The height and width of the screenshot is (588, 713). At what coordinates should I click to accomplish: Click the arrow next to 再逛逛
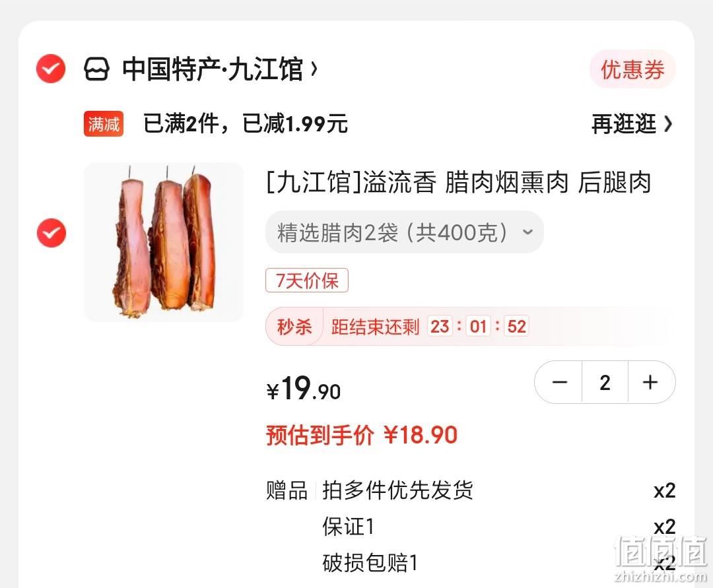coord(667,124)
